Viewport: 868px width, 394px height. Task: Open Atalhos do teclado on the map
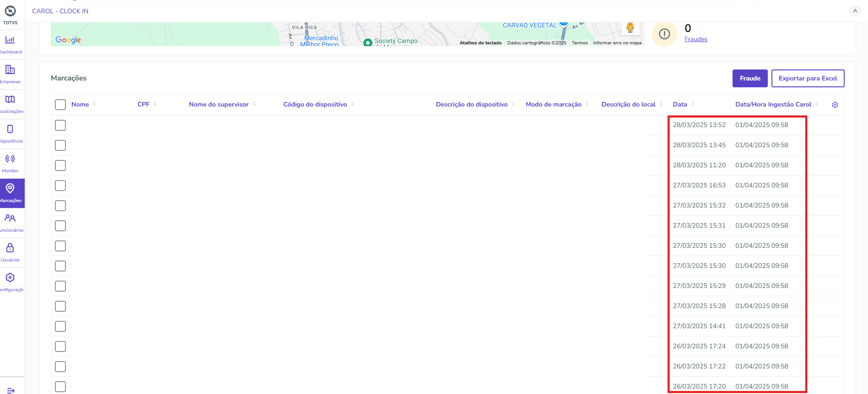pyautogui.click(x=480, y=43)
